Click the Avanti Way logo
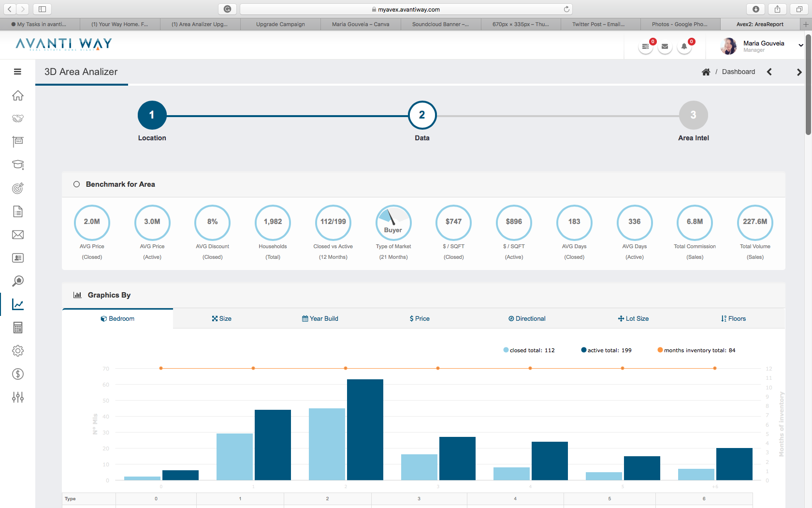The height and width of the screenshot is (508, 812). coord(64,45)
